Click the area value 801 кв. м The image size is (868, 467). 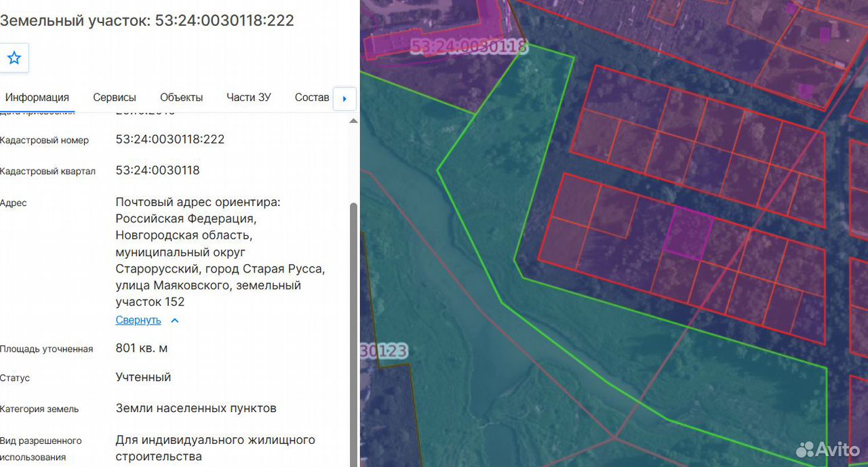(x=142, y=348)
